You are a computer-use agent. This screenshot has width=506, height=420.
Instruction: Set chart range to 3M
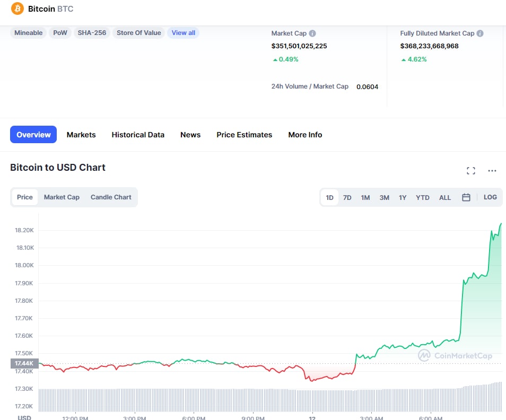pos(385,197)
